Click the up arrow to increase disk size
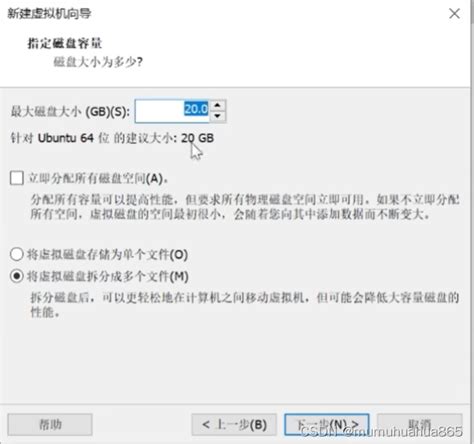The height and width of the screenshot is (444, 474). point(218,105)
